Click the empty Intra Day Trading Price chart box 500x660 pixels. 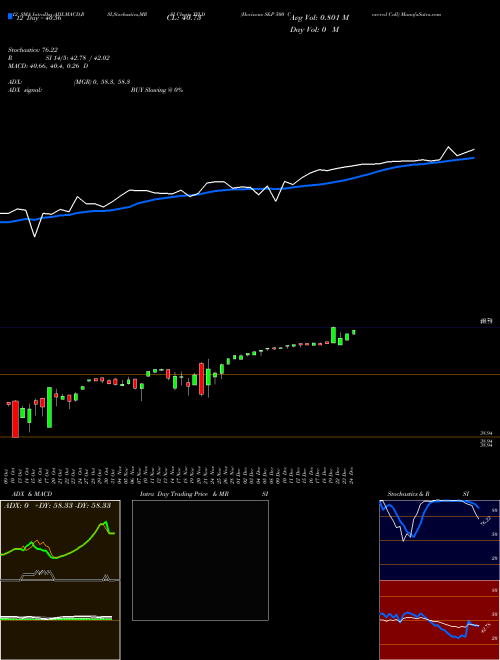tap(200, 560)
